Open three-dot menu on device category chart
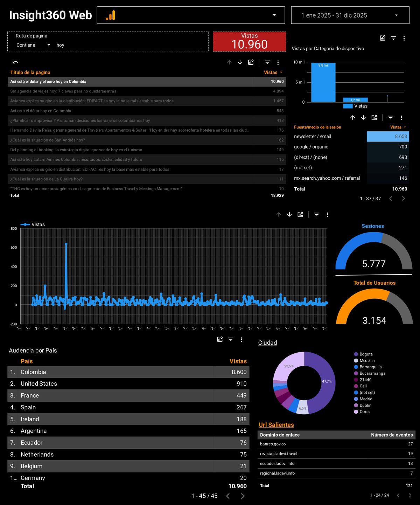 [x=404, y=38]
